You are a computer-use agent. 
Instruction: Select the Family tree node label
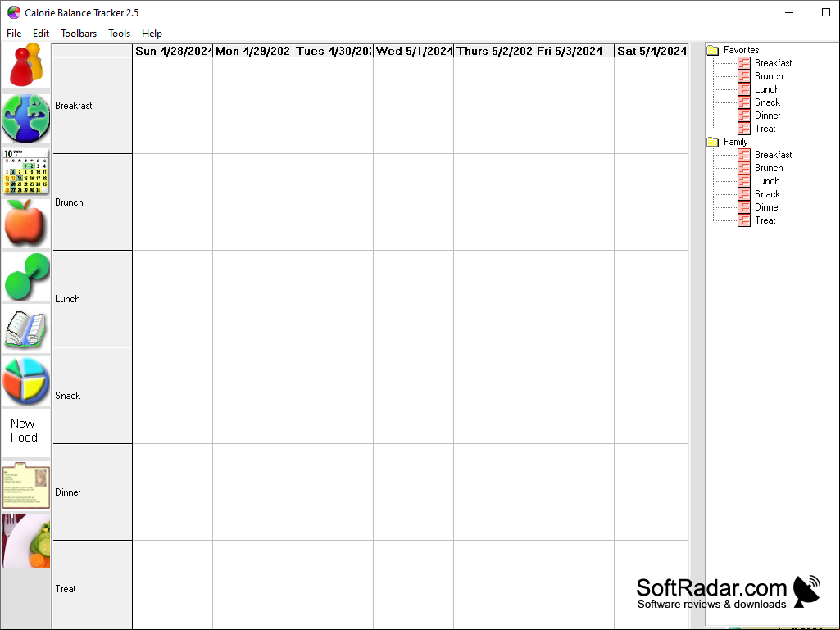point(736,142)
